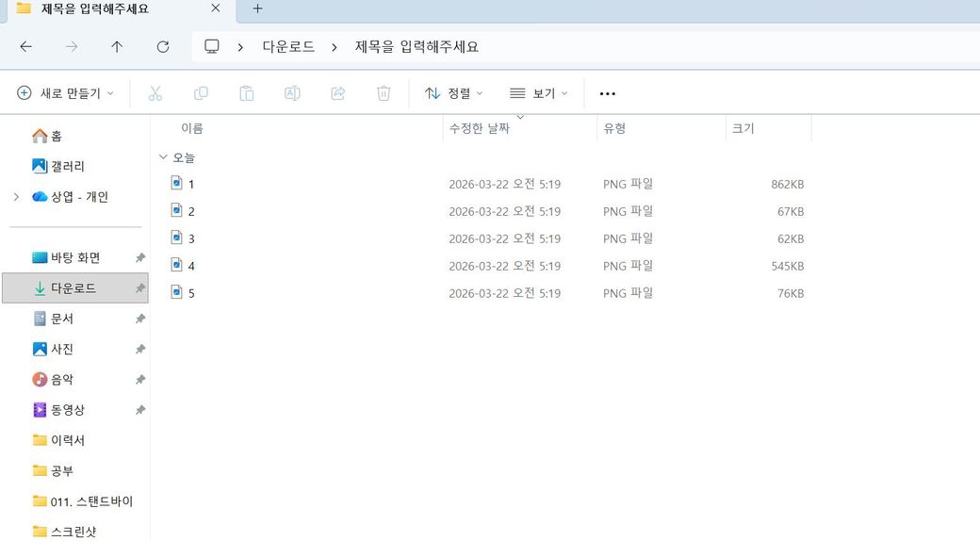Open 바탕 화면 in the sidebar

75,257
